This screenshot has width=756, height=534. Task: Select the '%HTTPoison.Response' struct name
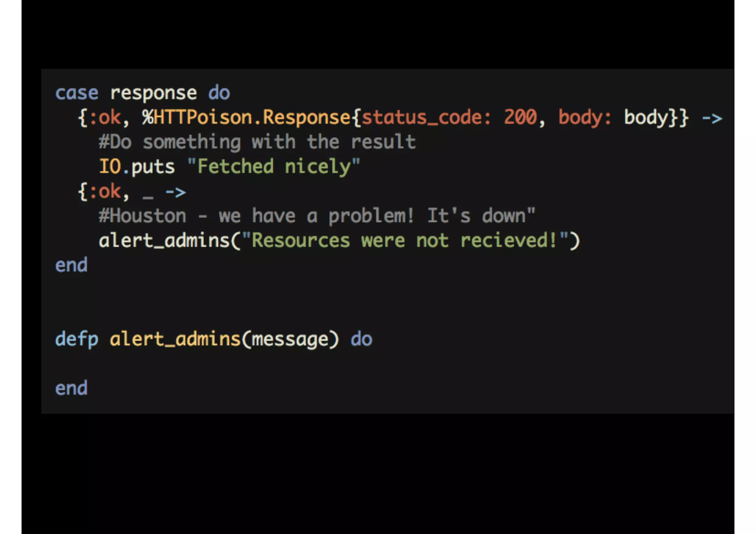coord(246,118)
